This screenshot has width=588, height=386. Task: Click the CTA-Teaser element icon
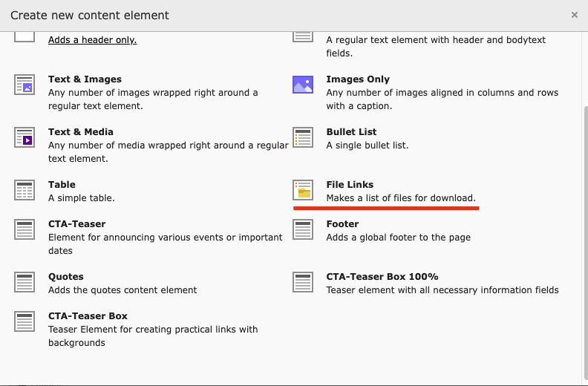tap(24, 229)
